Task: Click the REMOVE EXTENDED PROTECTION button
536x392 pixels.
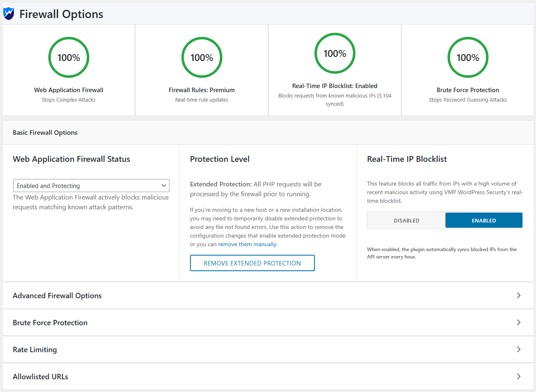Action: click(252, 263)
